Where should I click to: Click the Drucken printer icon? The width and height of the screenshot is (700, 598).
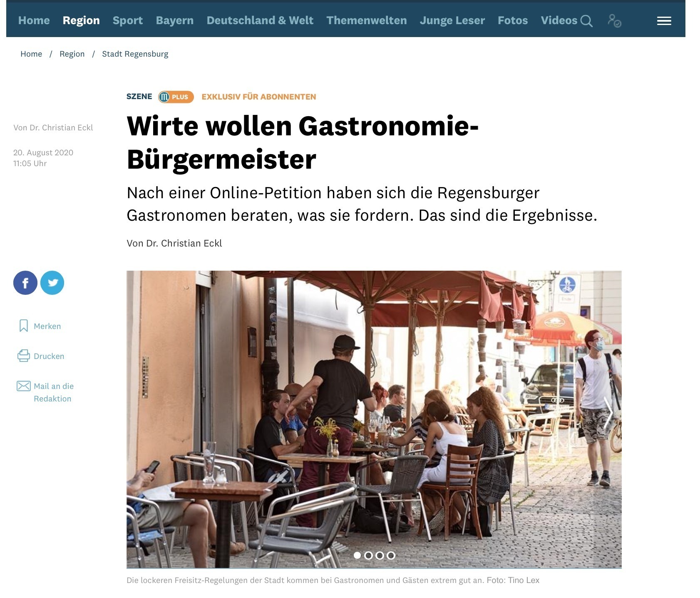tap(24, 356)
